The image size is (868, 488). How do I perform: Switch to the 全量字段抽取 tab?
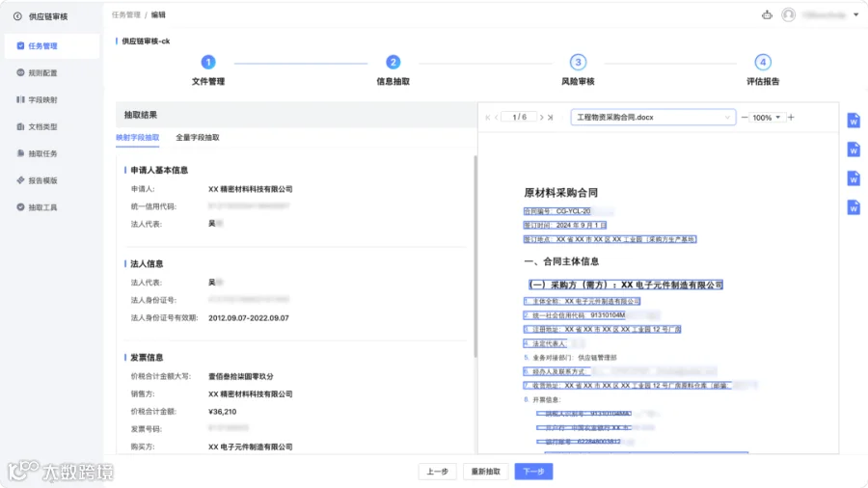198,138
